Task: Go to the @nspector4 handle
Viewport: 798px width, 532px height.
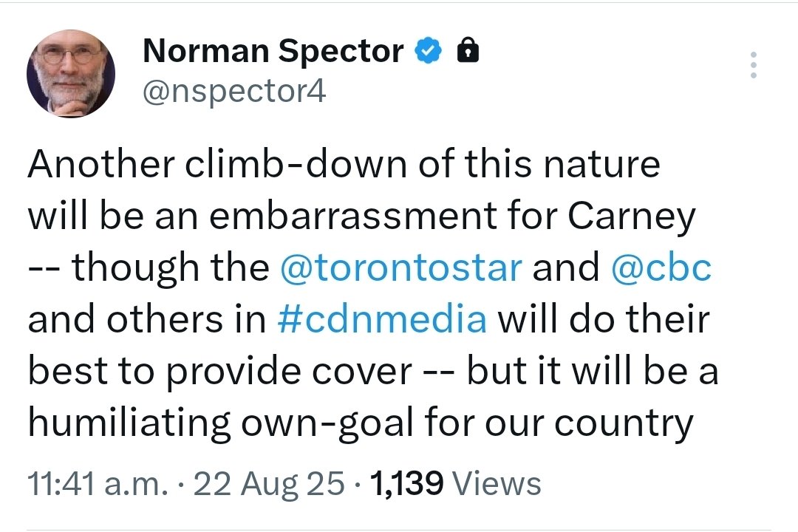Action: click(x=233, y=92)
